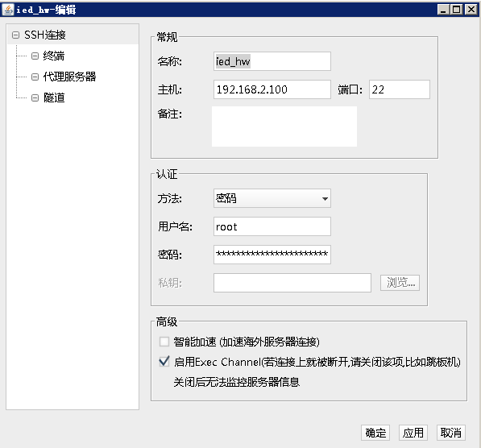The image size is (481, 448).
Task: Click the 浏览... button
Action: [x=400, y=283]
